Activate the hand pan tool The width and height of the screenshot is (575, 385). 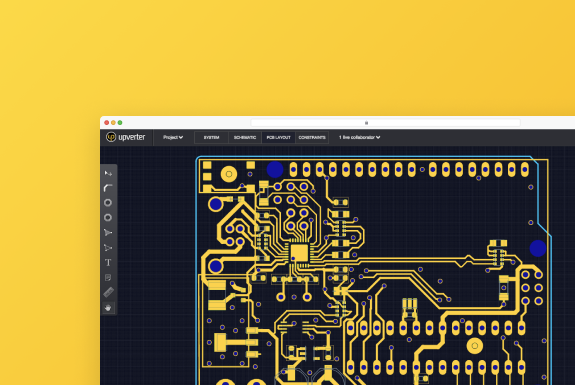(x=108, y=308)
